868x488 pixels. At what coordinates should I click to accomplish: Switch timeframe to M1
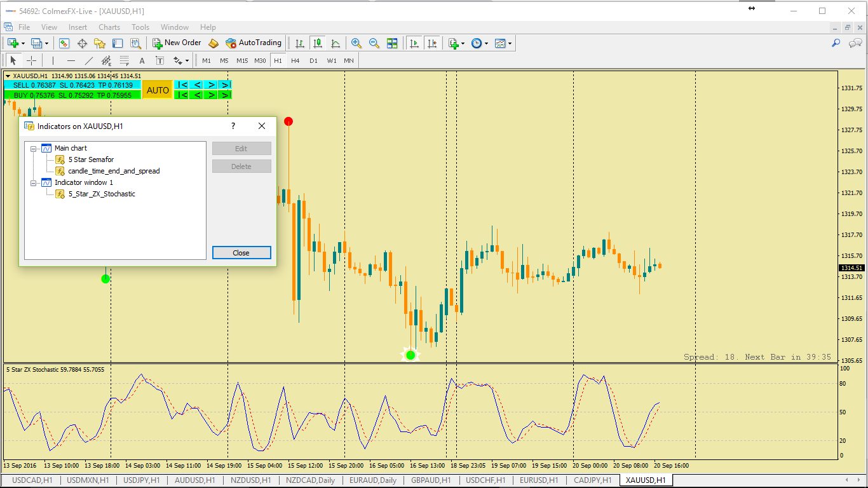point(207,60)
